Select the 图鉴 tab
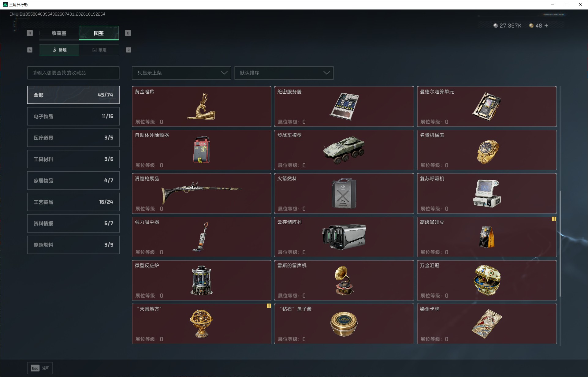The height and width of the screenshot is (377, 588). point(99,33)
